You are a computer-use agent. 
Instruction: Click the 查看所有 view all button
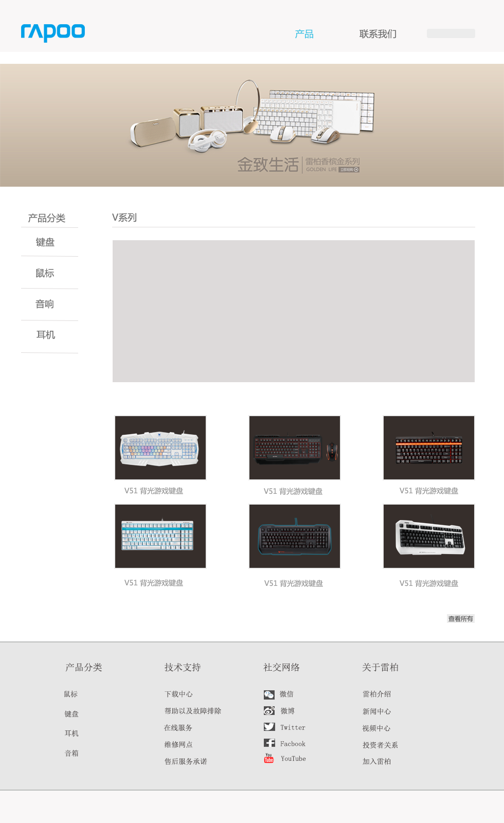pos(461,619)
